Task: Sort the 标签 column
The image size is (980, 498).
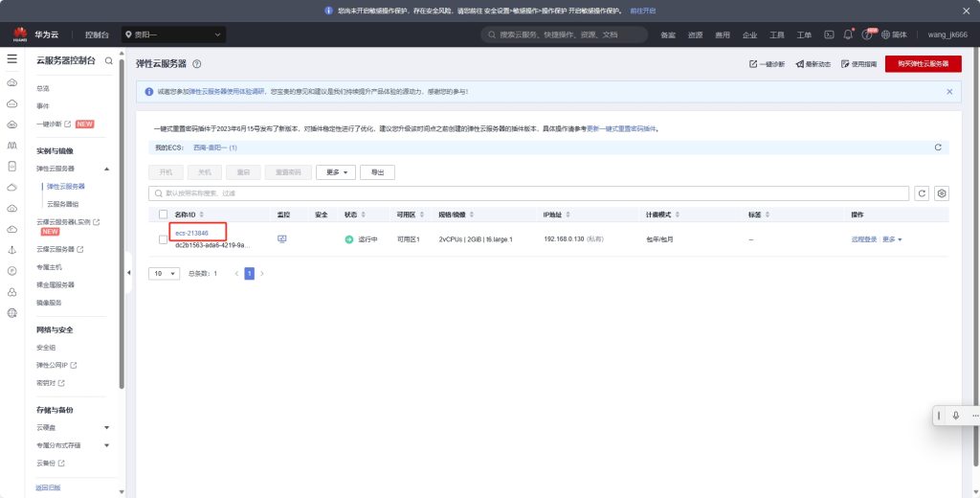Action: [x=767, y=215]
